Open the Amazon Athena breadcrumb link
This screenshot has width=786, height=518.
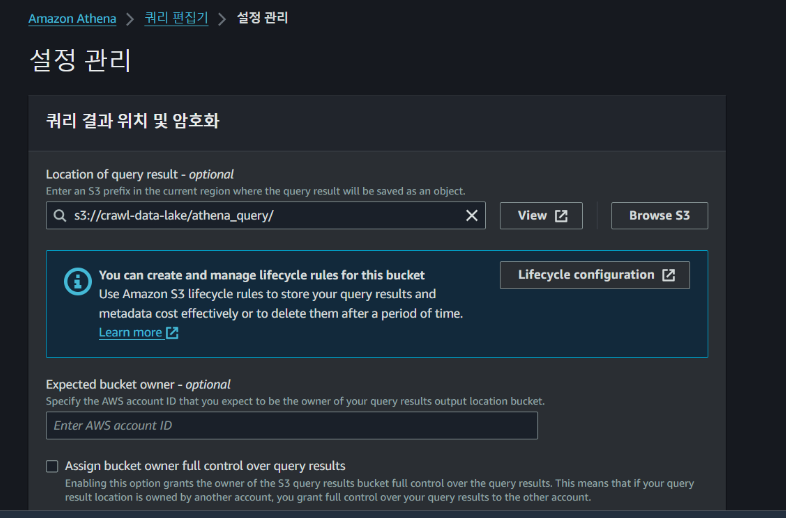[72, 19]
